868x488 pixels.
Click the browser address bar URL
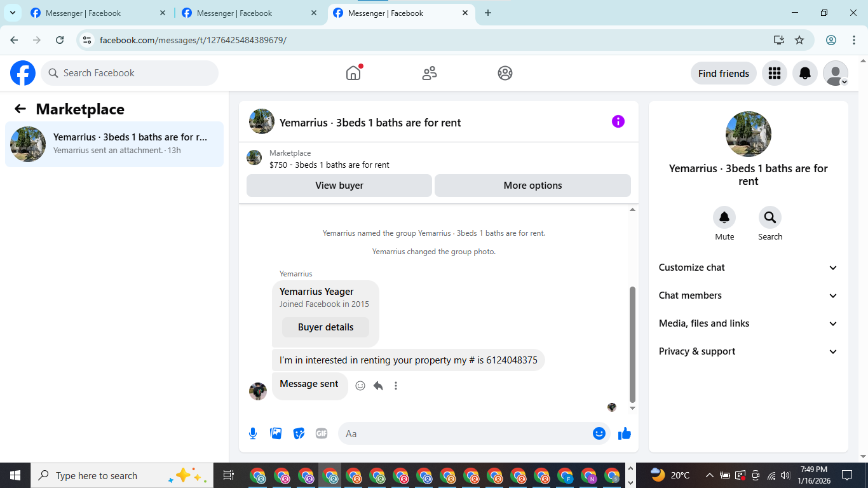pos(193,40)
